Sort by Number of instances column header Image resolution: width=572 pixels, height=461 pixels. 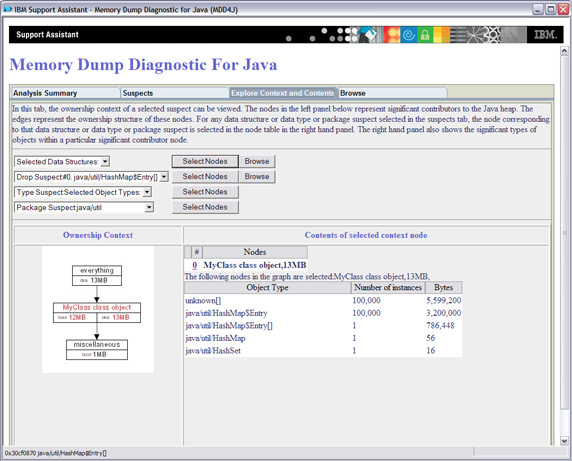tap(388, 287)
